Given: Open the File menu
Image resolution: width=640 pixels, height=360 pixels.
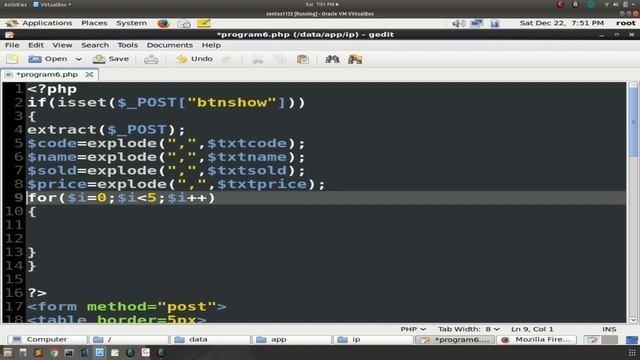Looking at the screenshot, I should 12,45.
